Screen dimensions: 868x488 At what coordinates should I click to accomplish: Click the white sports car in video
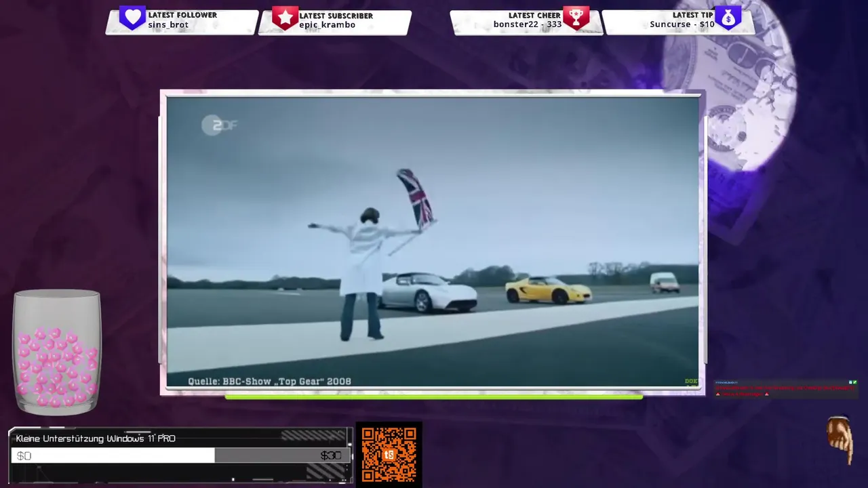(x=429, y=292)
